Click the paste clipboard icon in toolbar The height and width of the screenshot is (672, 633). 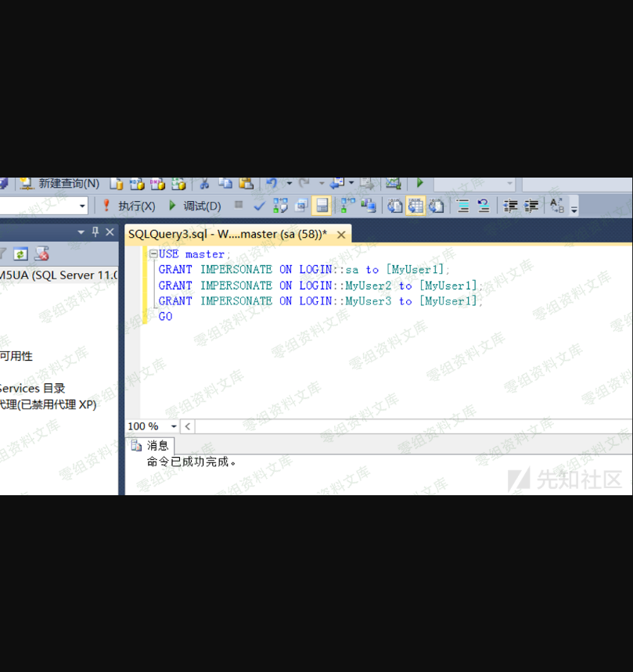(x=246, y=183)
